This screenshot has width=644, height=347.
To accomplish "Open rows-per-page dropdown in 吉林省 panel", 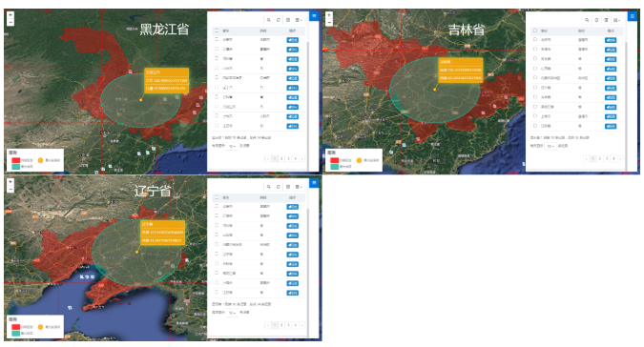I will [x=550, y=146].
